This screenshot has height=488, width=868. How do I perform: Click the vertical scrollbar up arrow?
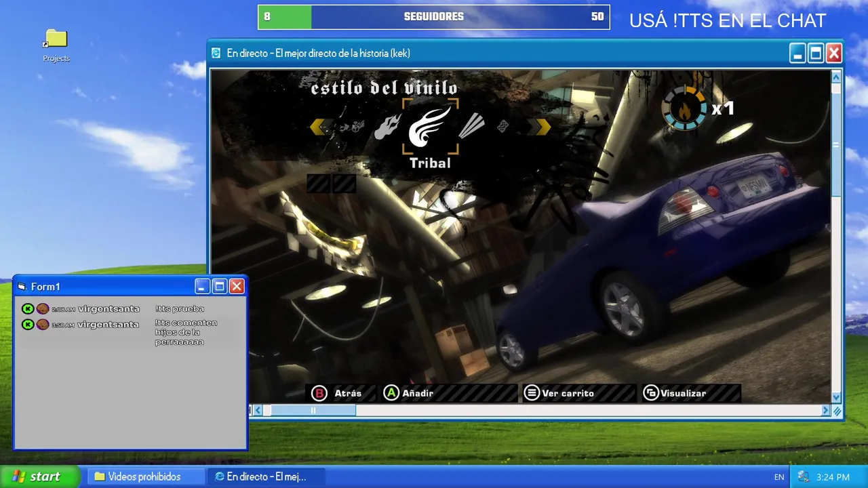[x=835, y=77]
